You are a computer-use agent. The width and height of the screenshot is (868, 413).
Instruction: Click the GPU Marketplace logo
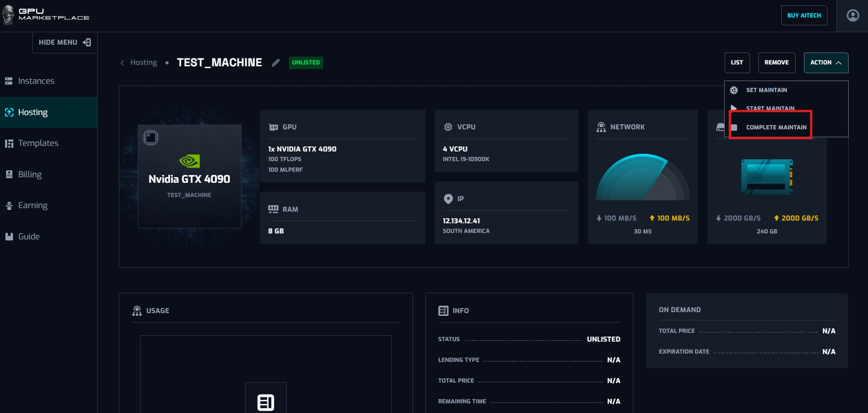pos(46,15)
